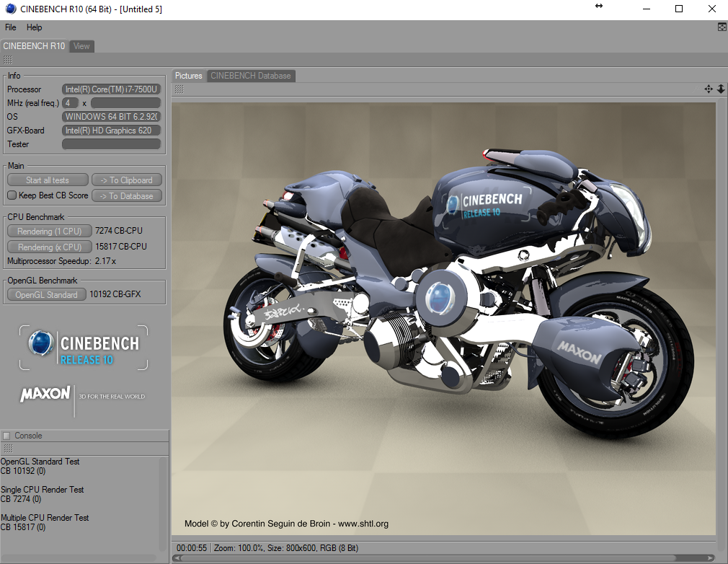Click the grip handle in Console panel

click(7, 449)
